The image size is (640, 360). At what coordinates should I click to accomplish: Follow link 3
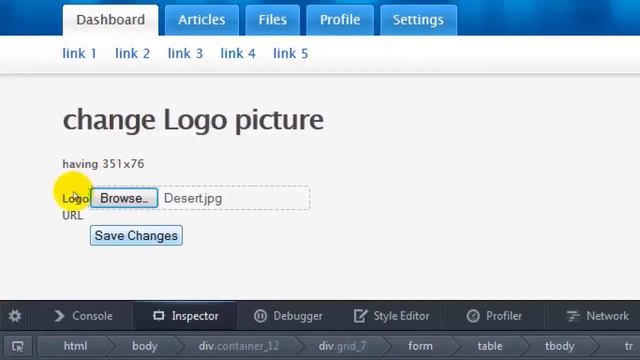click(185, 53)
